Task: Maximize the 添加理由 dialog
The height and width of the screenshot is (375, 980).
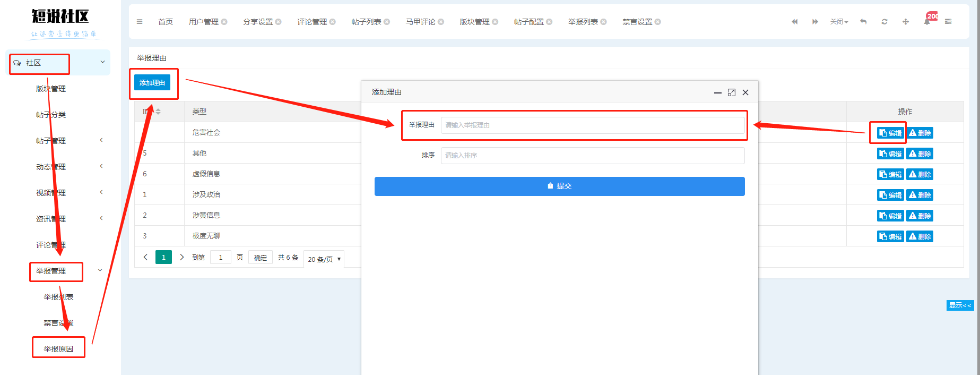Action: point(732,92)
